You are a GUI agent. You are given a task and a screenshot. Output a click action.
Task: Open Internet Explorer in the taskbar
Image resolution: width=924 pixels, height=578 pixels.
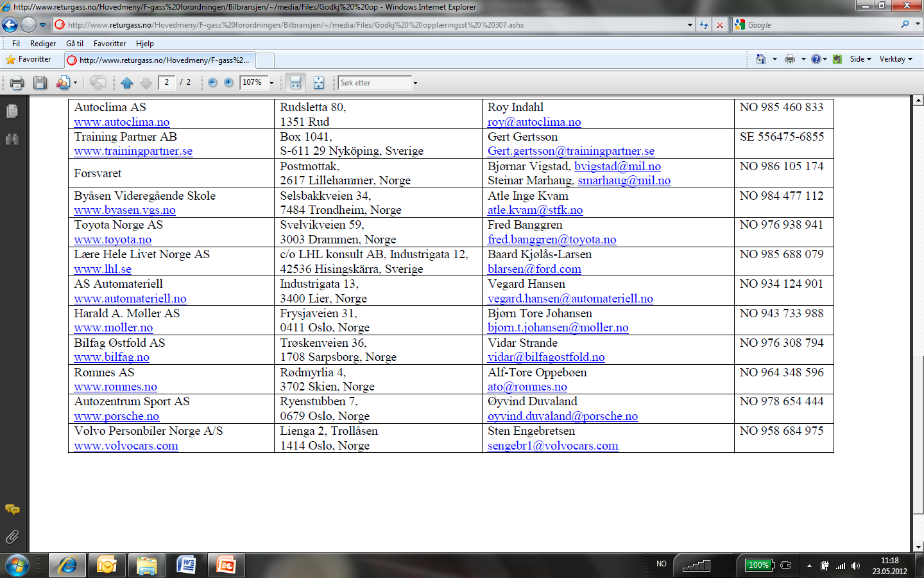point(67,565)
